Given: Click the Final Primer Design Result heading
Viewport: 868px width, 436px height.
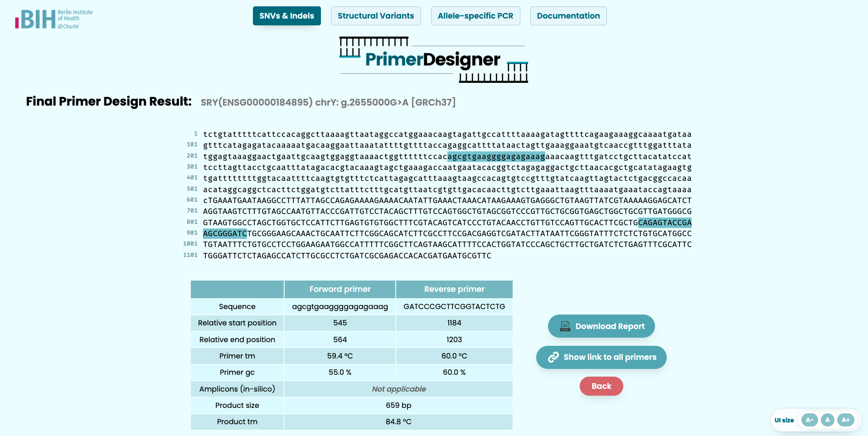Looking at the screenshot, I should tap(109, 102).
